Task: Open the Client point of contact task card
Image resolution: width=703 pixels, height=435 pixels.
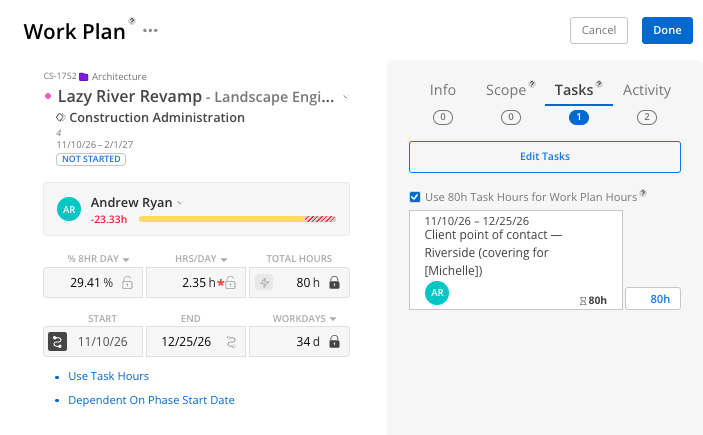Action: coord(516,260)
